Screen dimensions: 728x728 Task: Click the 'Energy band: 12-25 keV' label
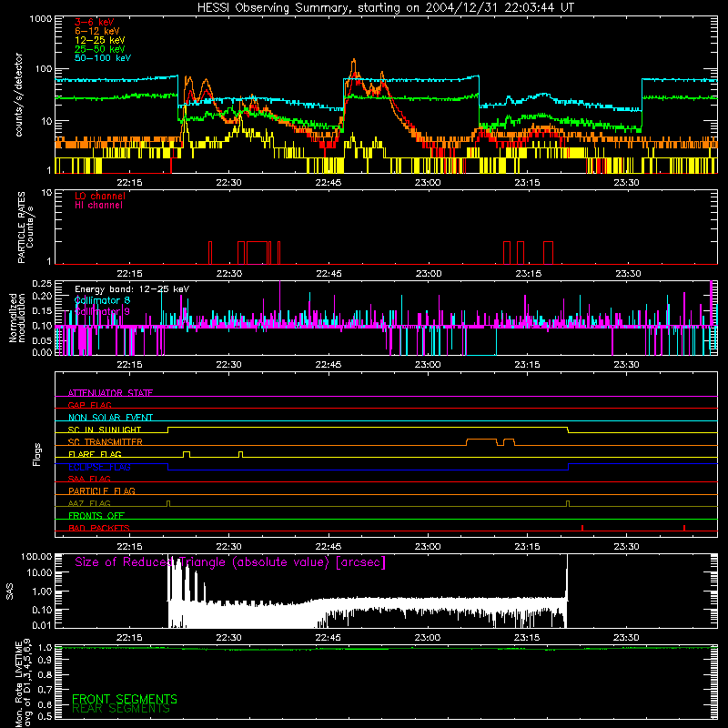tap(132, 289)
